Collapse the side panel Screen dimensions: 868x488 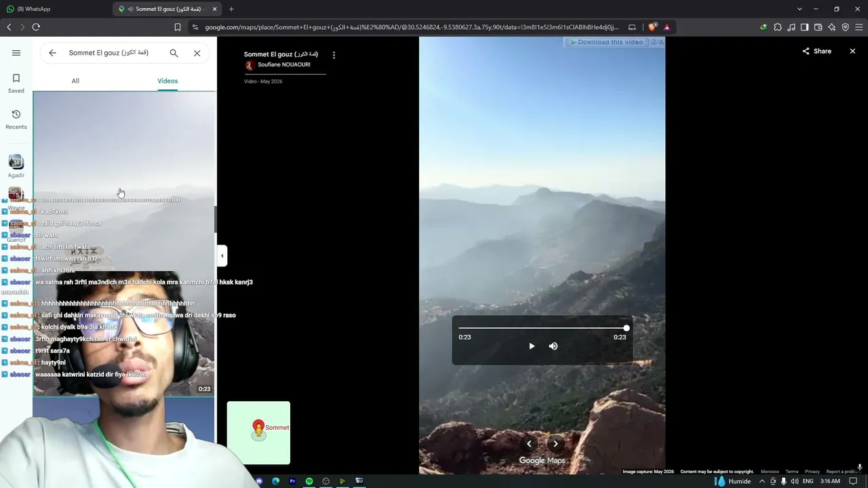pos(222,256)
